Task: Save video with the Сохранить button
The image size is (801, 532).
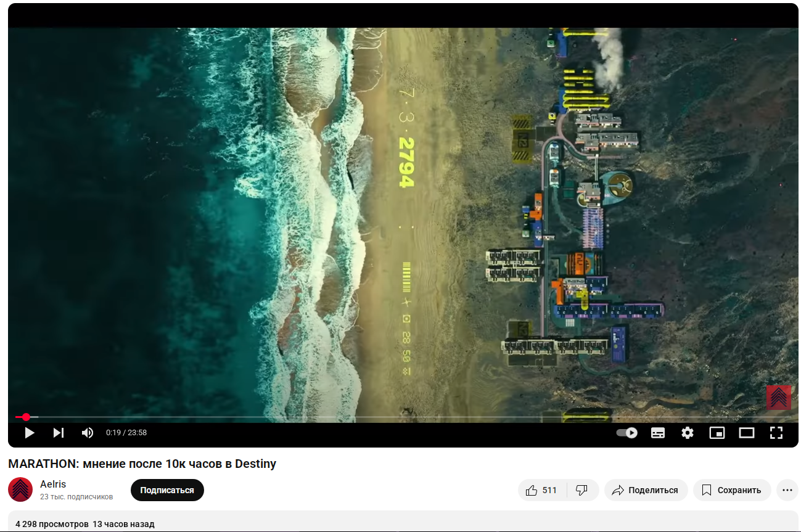Action: click(732, 490)
